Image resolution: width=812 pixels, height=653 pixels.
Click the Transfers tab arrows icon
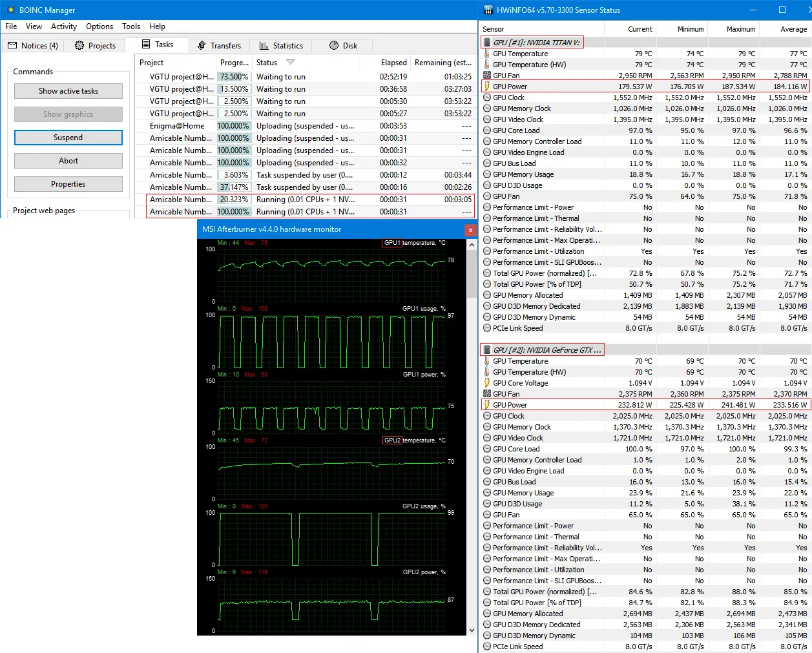[202, 45]
